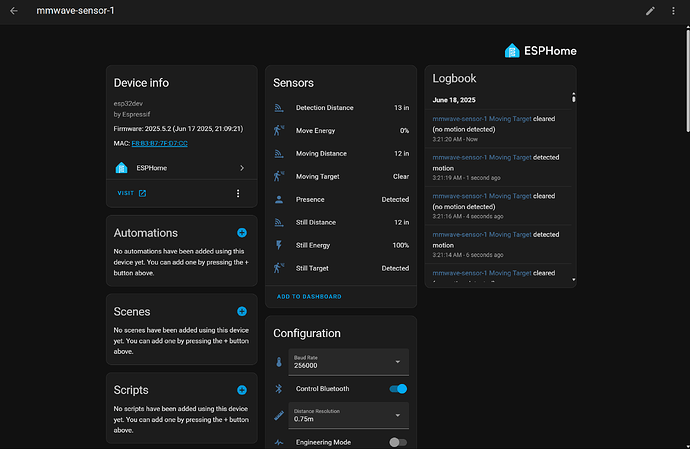Open Presence state Detected
Screen dimensions: 690x449
(x=395, y=199)
